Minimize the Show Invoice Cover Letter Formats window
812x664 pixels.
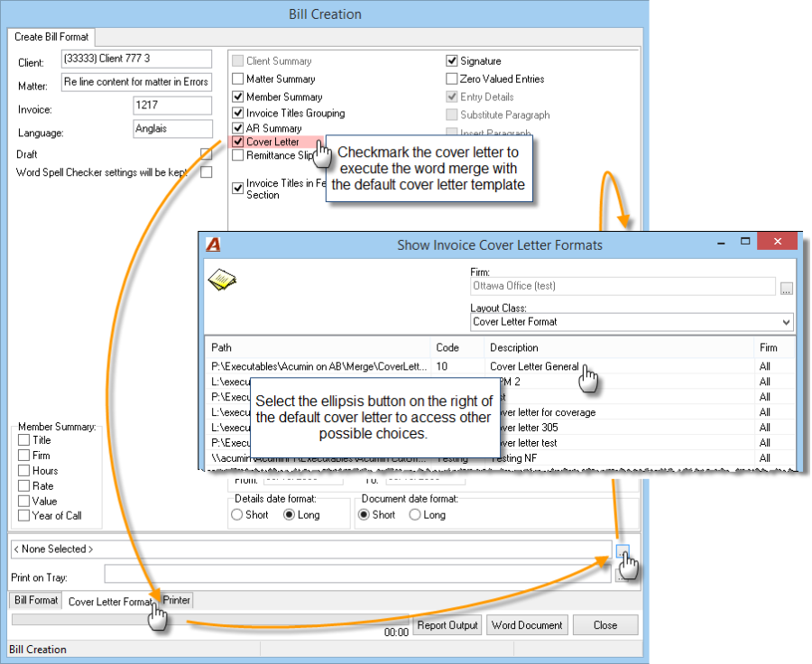coord(721,242)
